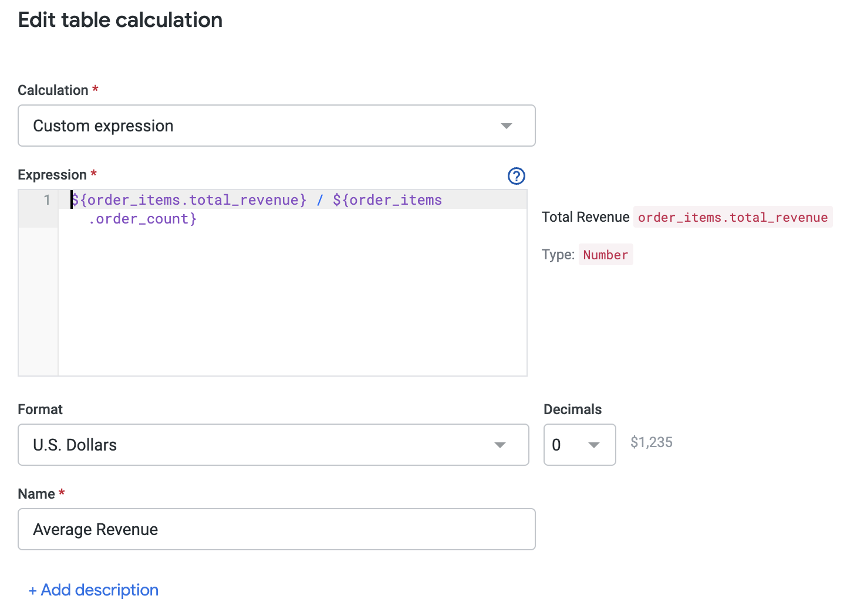Screen dimensions: 864x616
Task: Click the Calculation dropdown arrow
Action: 507,126
